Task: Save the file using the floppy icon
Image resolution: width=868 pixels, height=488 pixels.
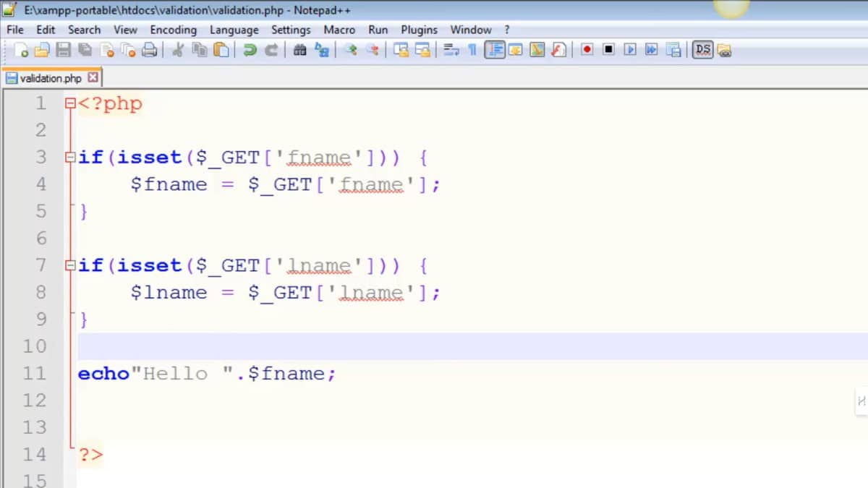Action: (64, 50)
